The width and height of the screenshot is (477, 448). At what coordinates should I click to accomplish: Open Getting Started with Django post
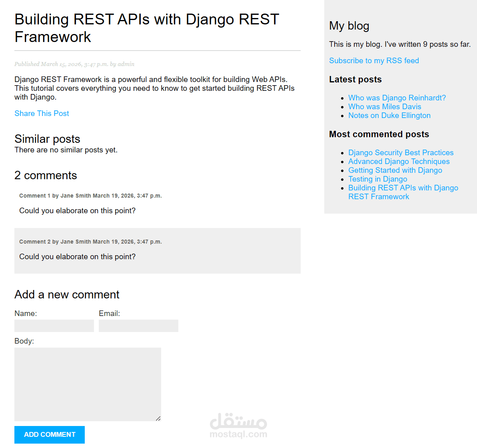pos(395,170)
